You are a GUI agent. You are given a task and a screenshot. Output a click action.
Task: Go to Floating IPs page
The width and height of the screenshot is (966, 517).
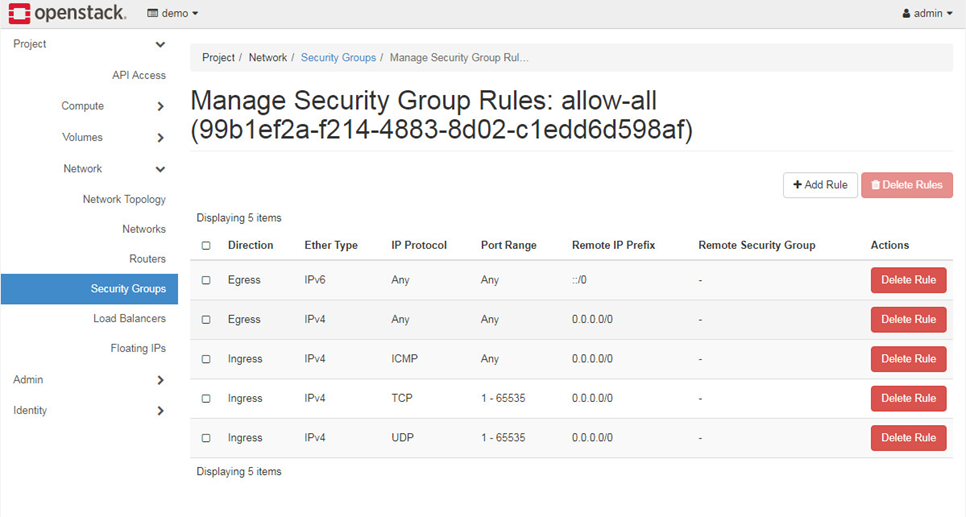pos(138,348)
